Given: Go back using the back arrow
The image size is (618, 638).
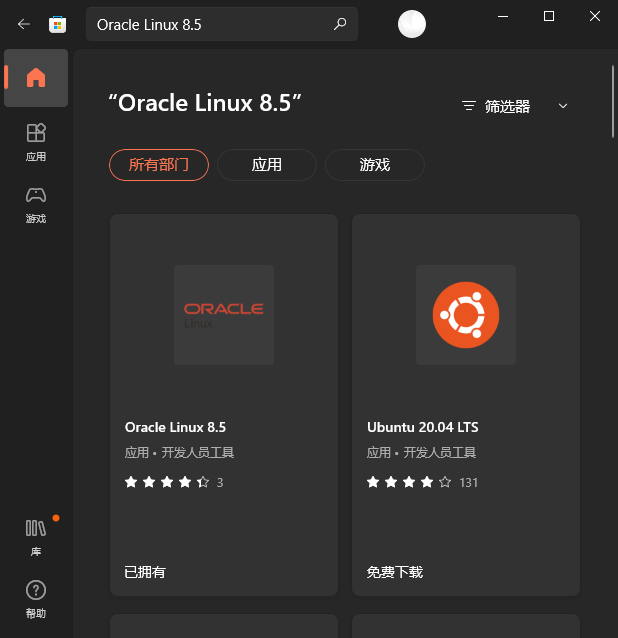Looking at the screenshot, I should (24, 24).
